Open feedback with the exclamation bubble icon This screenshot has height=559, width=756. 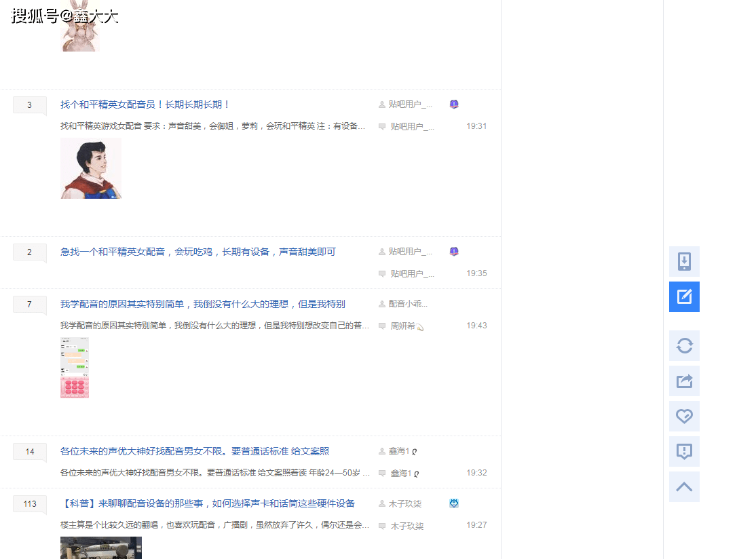[684, 451]
